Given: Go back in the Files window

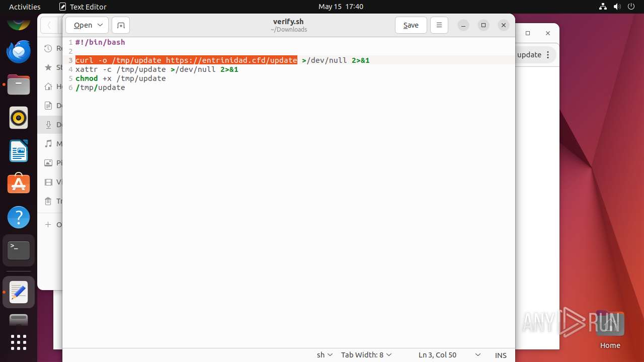Looking at the screenshot, I should pos(49,25).
